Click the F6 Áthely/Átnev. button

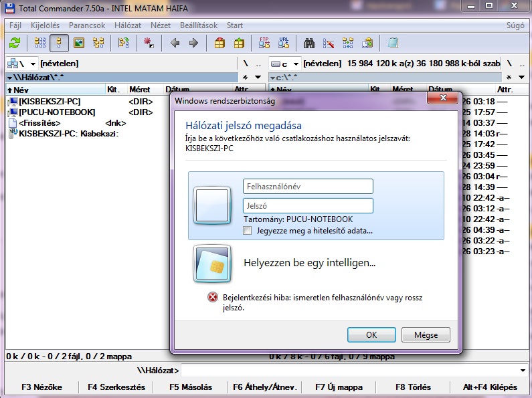[x=264, y=387]
